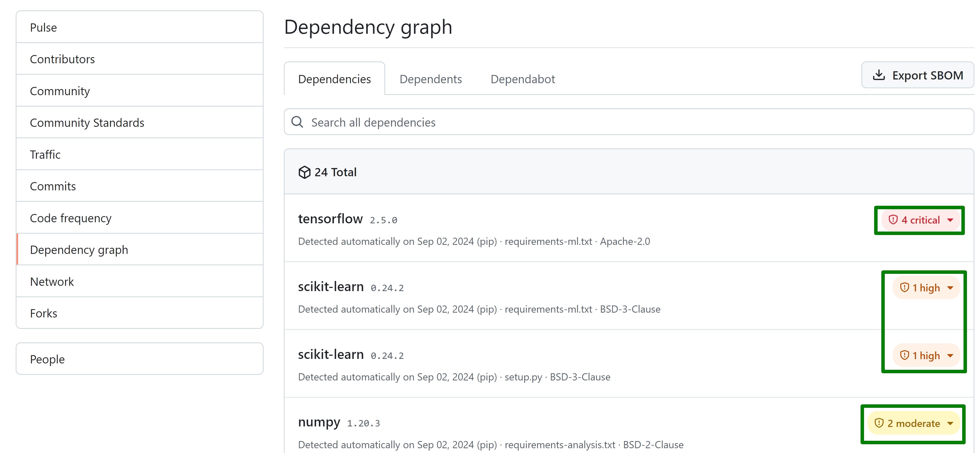
Task: Click the download icon on Export SBOM
Action: coord(878,75)
